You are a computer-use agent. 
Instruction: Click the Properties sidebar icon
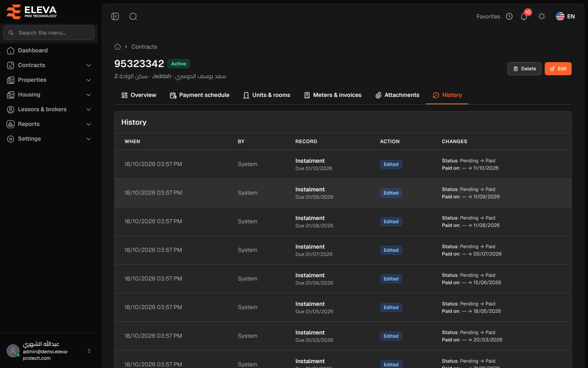click(11, 80)
